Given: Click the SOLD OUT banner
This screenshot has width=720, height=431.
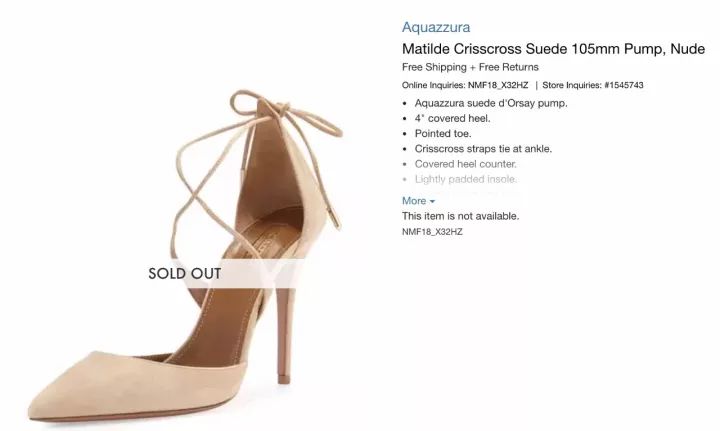Looking at the screenshot, I should 185,273.
